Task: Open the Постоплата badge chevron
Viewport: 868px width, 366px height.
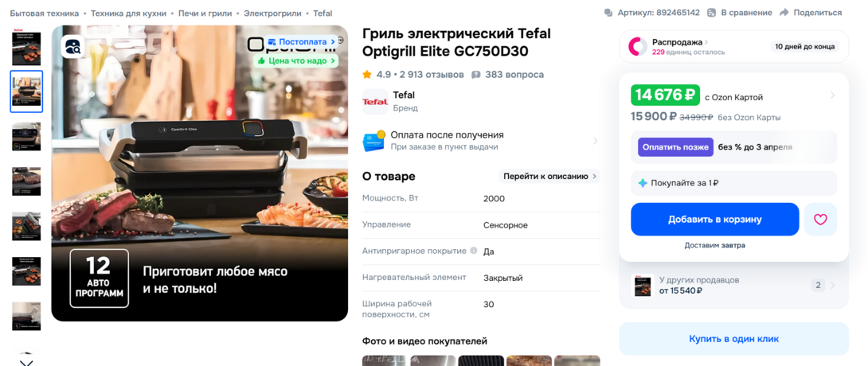Action: [333, 41]
